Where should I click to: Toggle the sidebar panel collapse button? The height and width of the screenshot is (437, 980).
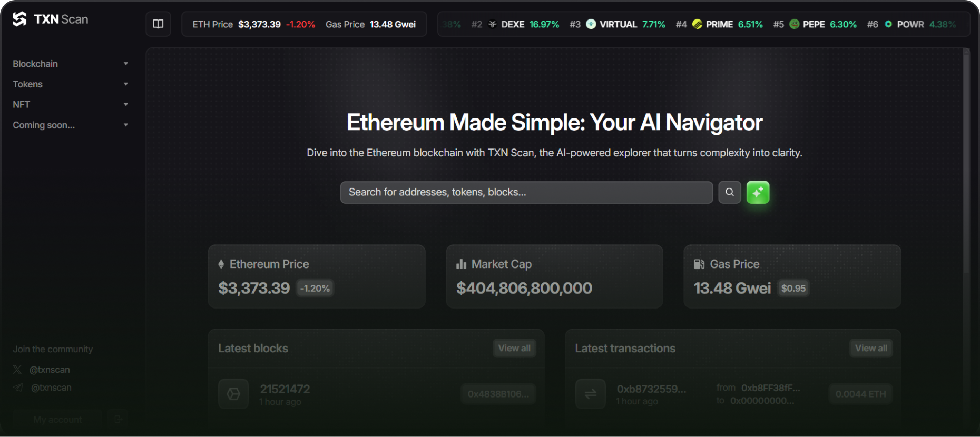click(x=158, y=24)
